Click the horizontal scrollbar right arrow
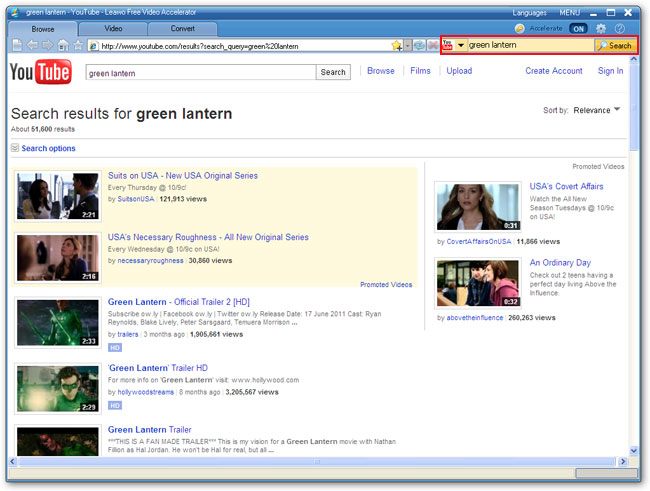 [622, 461]
